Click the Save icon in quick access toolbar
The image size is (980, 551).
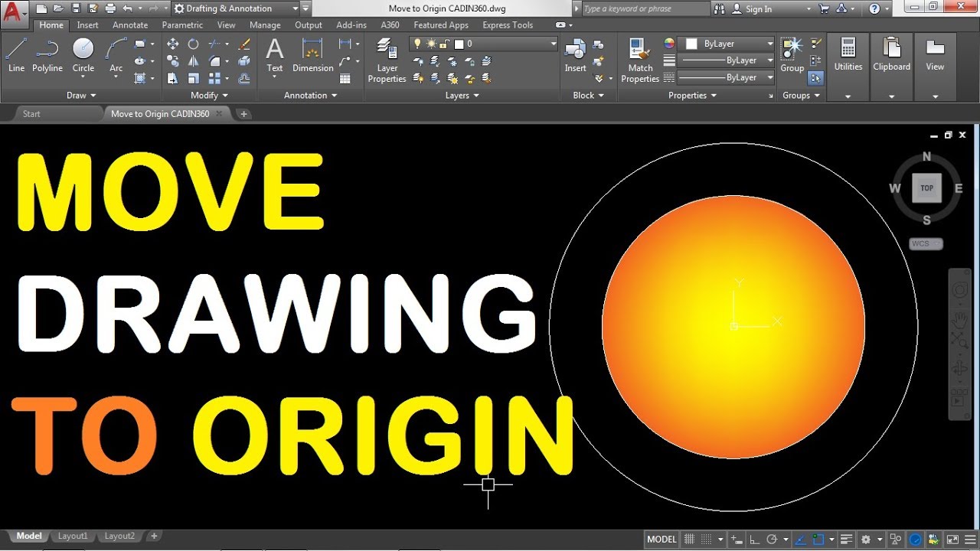pos(76,8)
